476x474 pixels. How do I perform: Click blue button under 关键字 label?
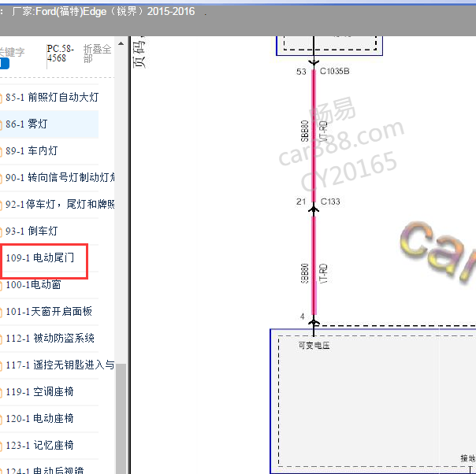pos(5,63)
